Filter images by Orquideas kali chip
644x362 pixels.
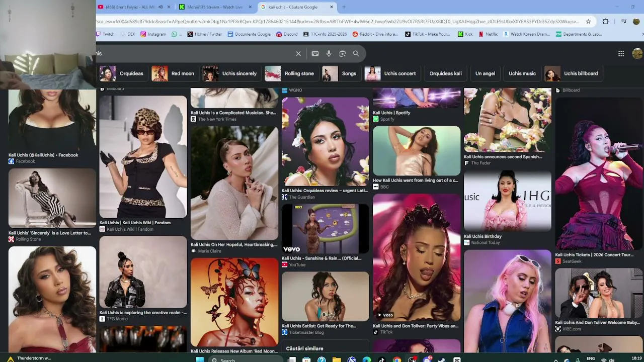click(x=445, y=73)
